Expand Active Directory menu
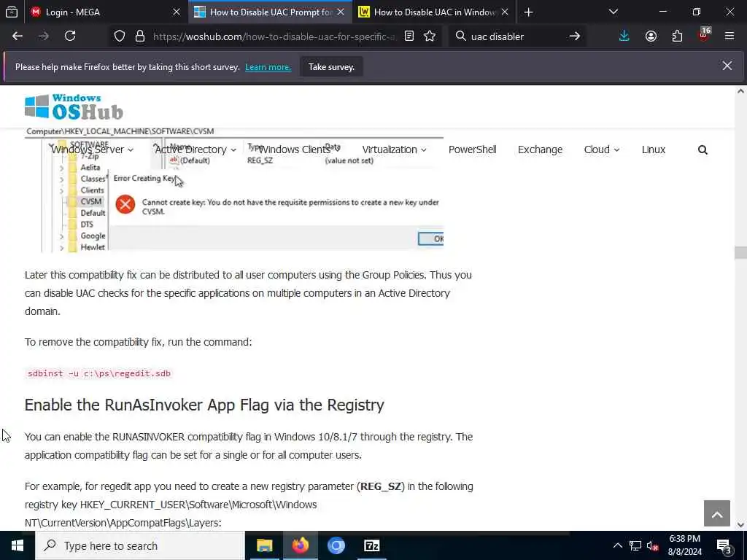The height and width of the screenshot is (560, 747). (x=196, y=149)
